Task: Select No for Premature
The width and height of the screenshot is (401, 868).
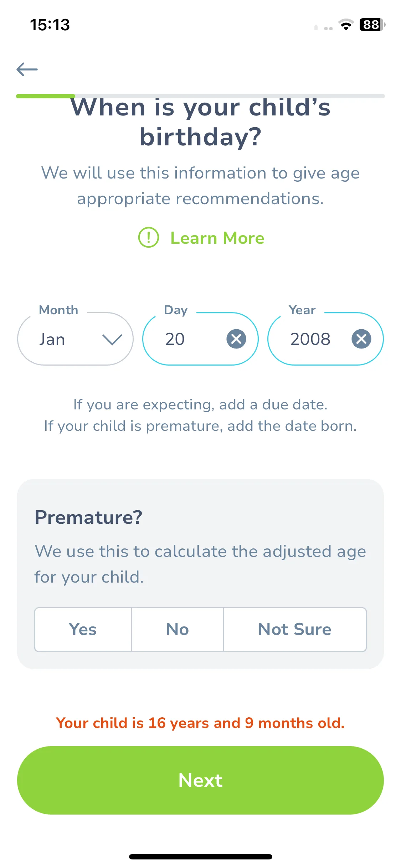Action: tap(178, 630)
